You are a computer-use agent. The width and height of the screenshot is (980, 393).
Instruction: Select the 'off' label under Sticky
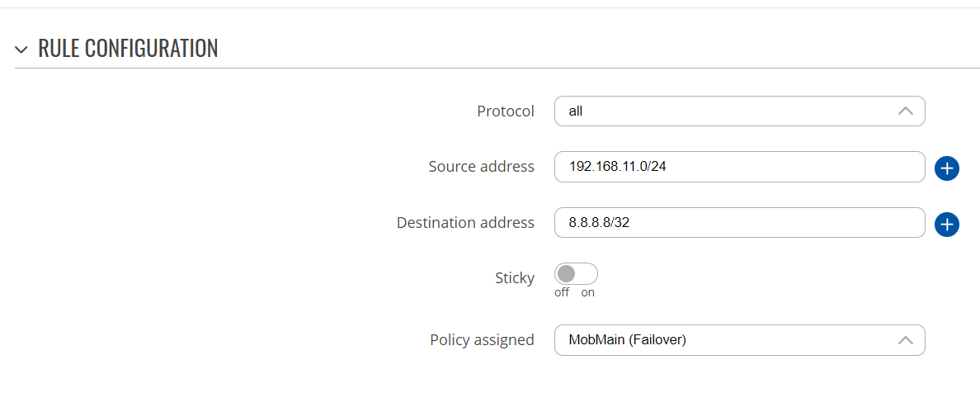[x=562, y=292]
